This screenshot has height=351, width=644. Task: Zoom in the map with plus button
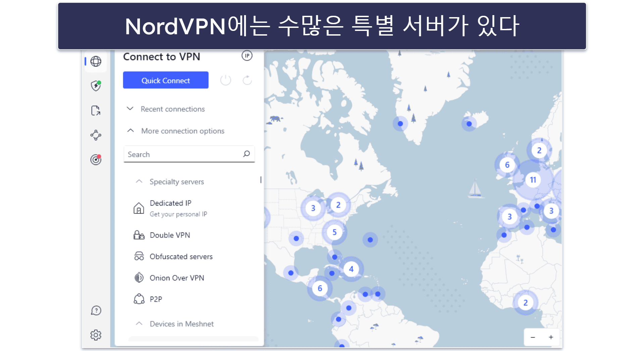click(551, 337)
